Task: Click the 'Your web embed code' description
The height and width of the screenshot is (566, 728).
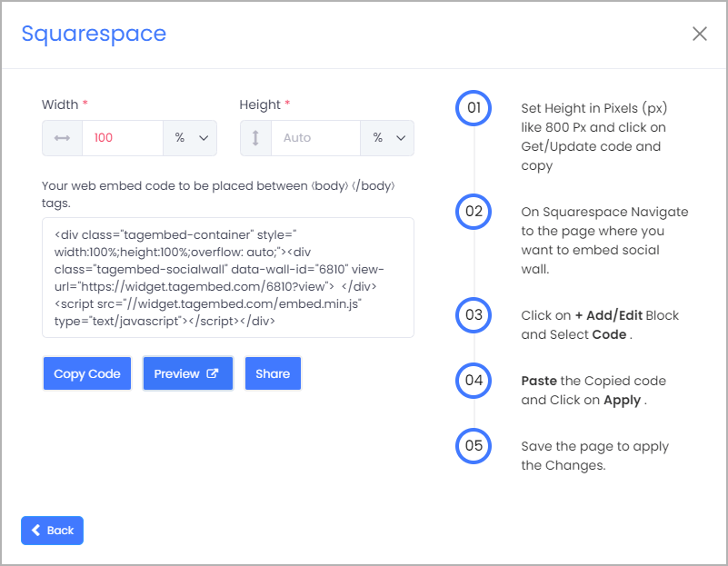Action: coord(218,194)
